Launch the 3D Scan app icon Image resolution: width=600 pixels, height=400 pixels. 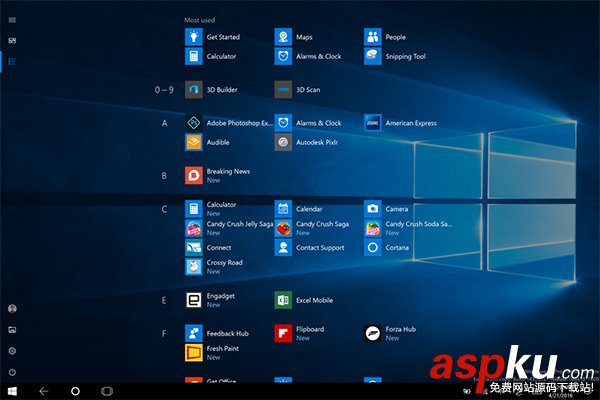tap(283, 90)
